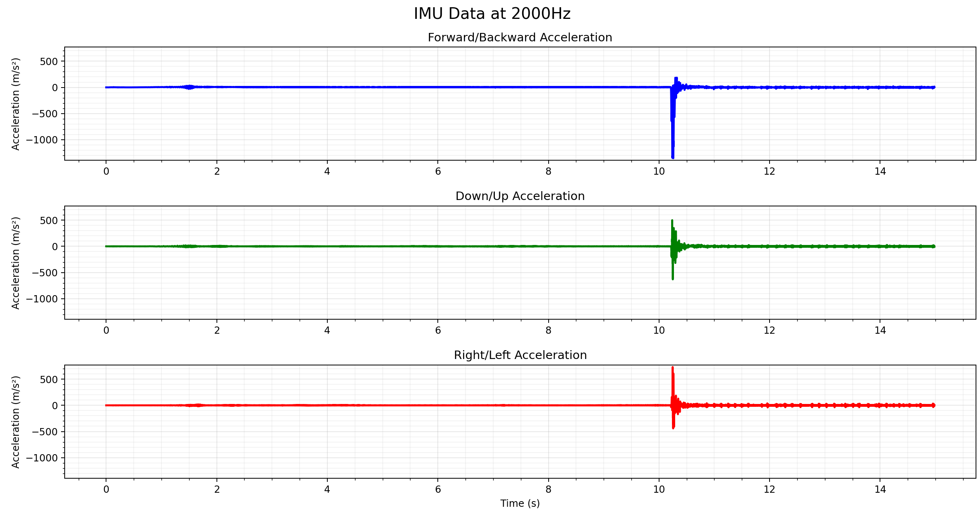980x512 pixels.
Task: Click the '-1000' tick label on the top plot
Action: [42, 140]
